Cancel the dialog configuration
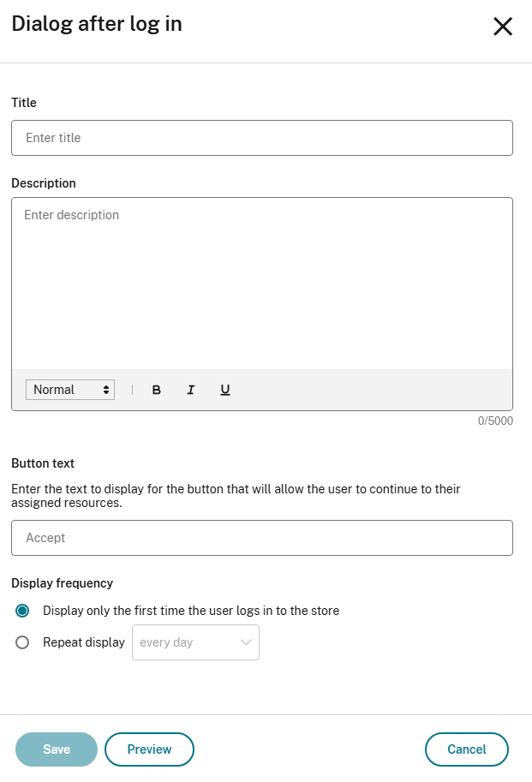Image resolution: width=532 pixels, height=782 pixels. (x=466, y=749)
